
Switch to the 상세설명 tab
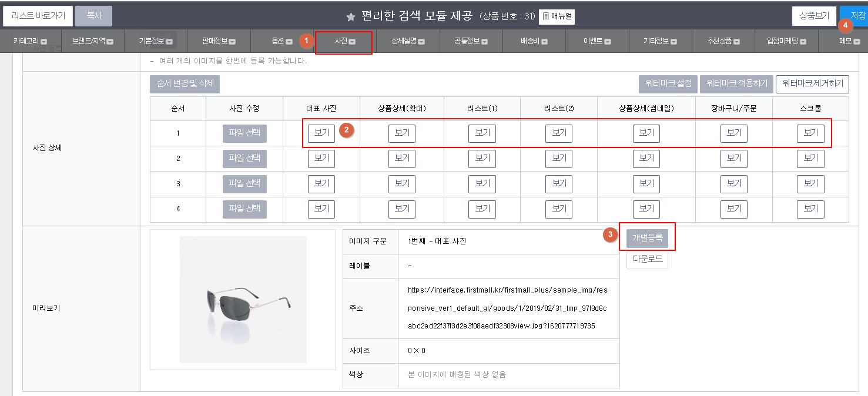[x=408, y=42]
